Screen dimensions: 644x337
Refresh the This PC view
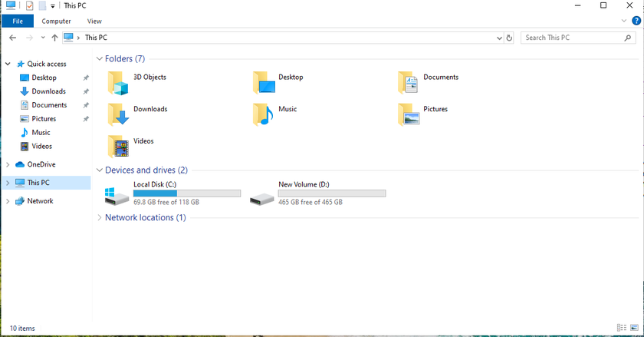tap(509, 38)
